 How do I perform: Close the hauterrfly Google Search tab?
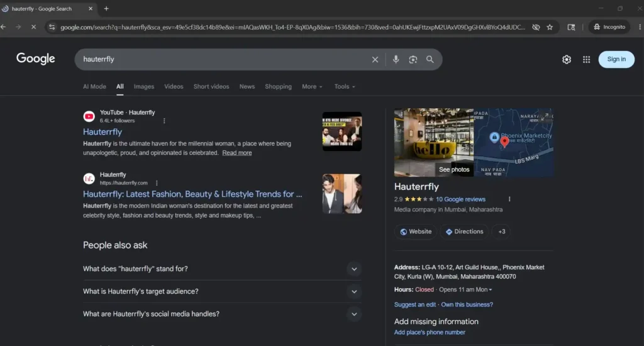91,8
